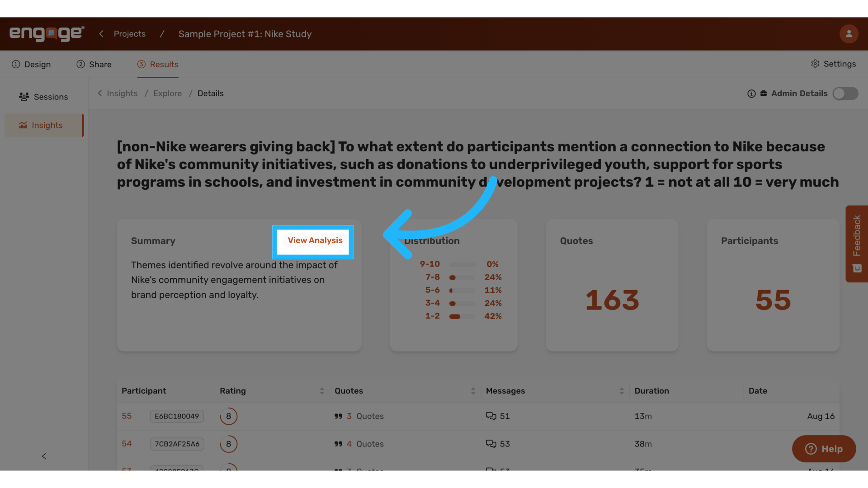Click the 13m duration cell
This screenshot has height=488, width=868.
tap(643, 416)
